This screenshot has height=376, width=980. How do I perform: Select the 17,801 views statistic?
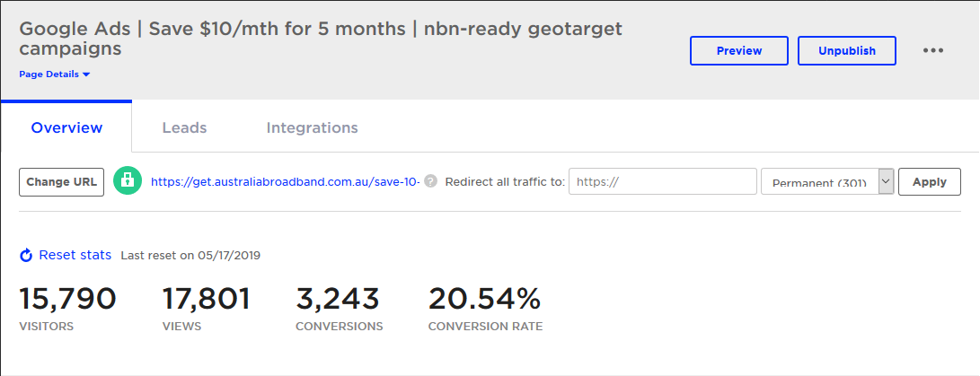tap(206, 299)
